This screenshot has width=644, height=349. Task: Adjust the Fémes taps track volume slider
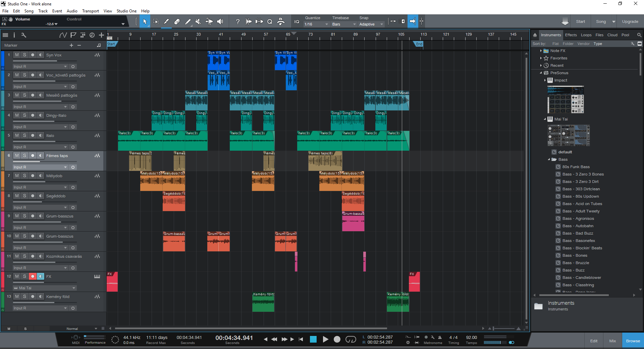40,161
